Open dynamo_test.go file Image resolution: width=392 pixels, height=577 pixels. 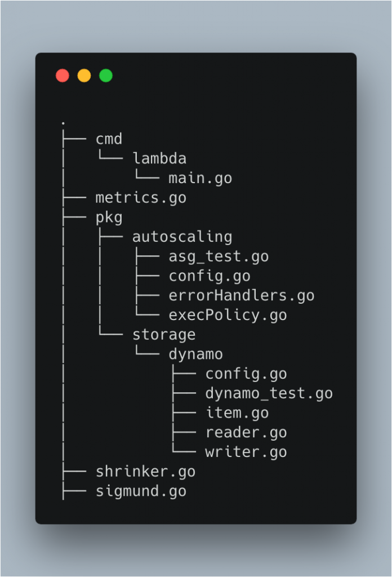coord(269,393)
